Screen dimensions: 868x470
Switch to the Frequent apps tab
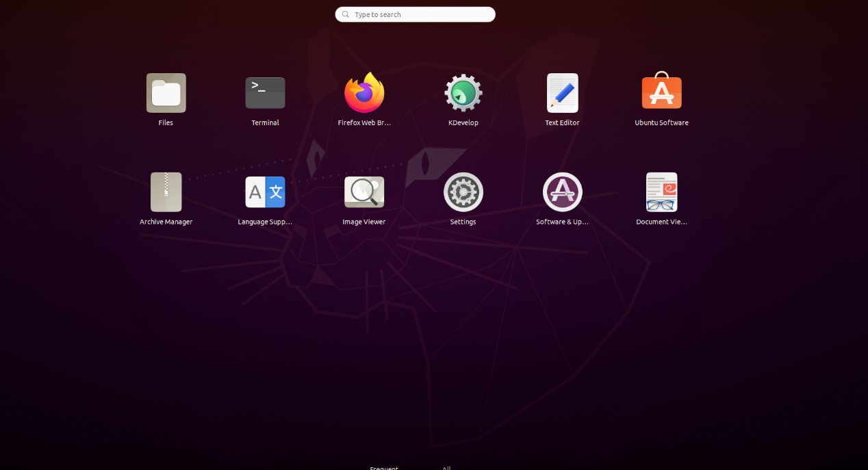click(x=384, y=468)
